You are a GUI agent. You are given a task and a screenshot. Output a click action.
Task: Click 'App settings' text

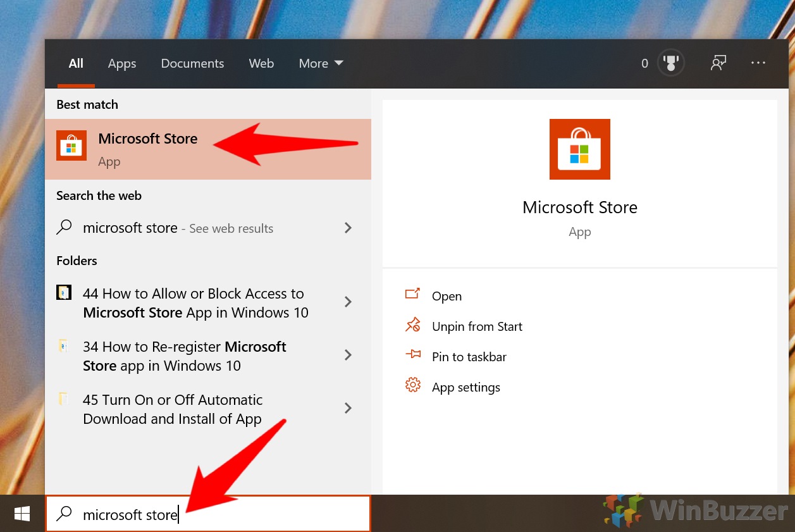coord(466,387)
